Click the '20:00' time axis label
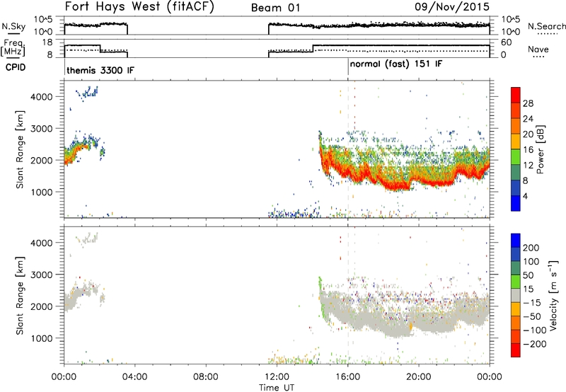The image size is (566, 392). [418, 377]
